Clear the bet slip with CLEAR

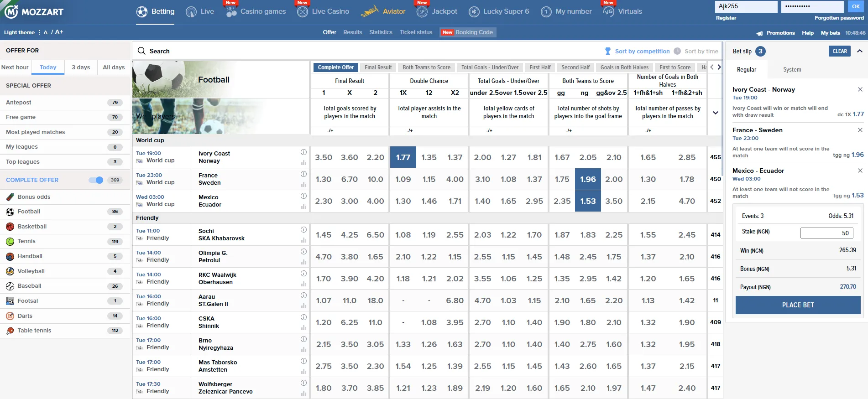840,51
